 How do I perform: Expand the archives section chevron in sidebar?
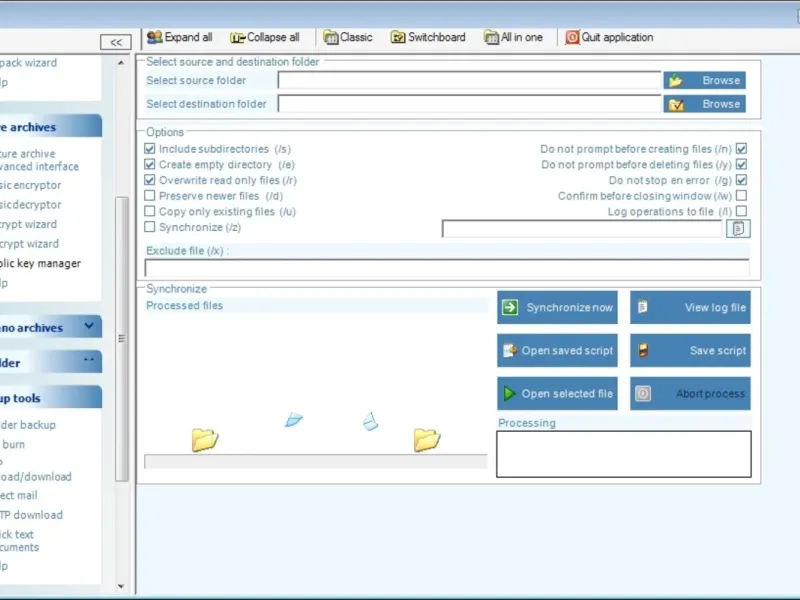89,326
